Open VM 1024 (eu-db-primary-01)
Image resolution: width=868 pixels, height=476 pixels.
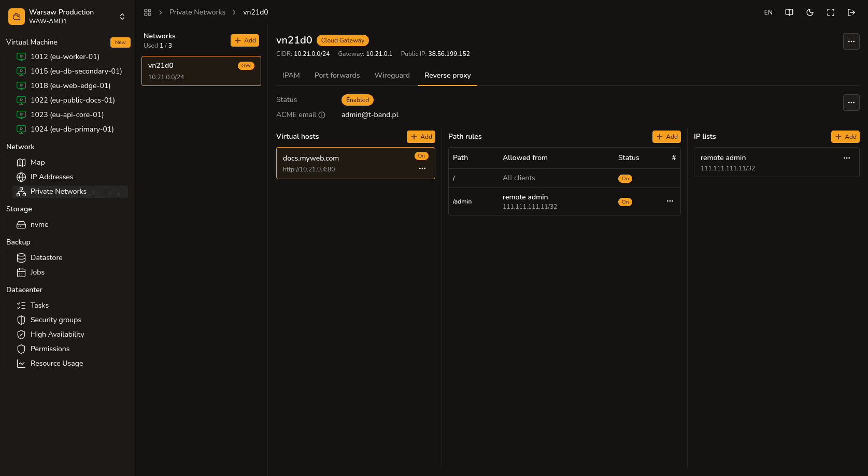coord(72,129)
